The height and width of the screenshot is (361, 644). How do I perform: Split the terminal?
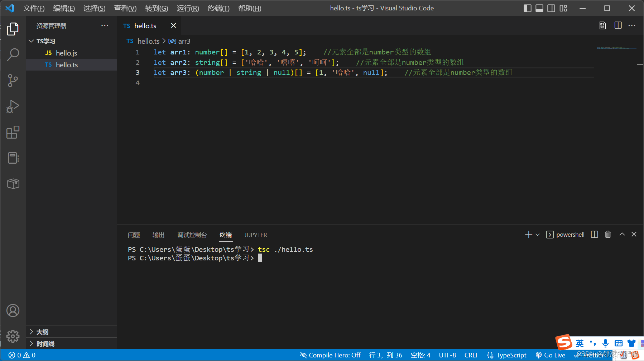595,235
